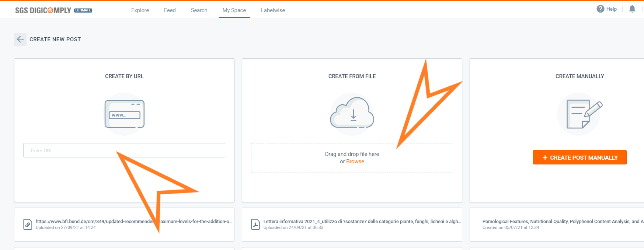Click the PDF icon next to Lettera informativa
The height and width of the screenshot is (250, 644).
point(255,224)
